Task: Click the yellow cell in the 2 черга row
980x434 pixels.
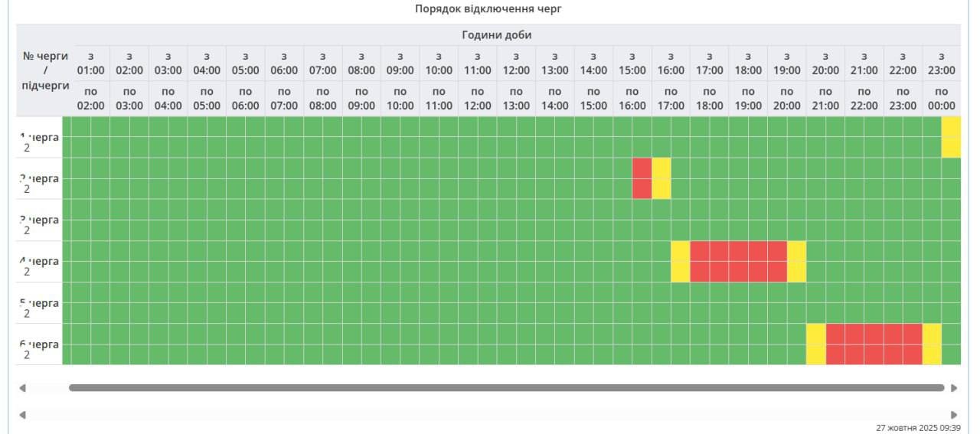Action: [661, 178]
